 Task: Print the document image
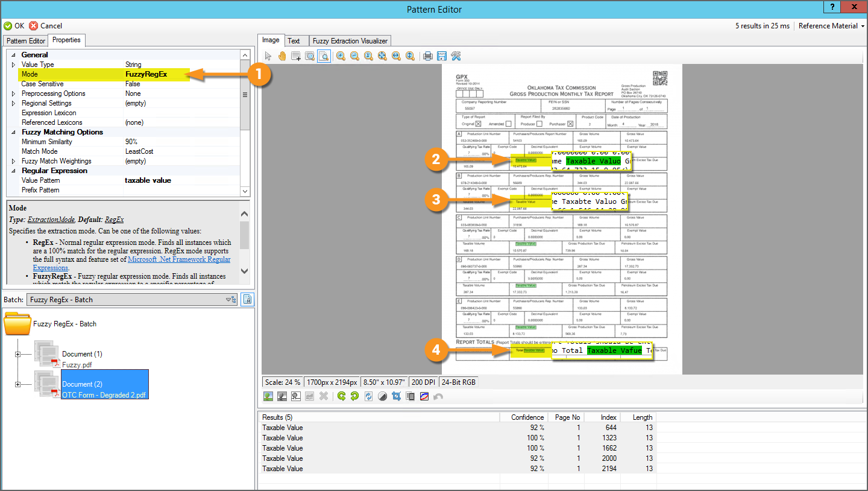tap(428, 56)
